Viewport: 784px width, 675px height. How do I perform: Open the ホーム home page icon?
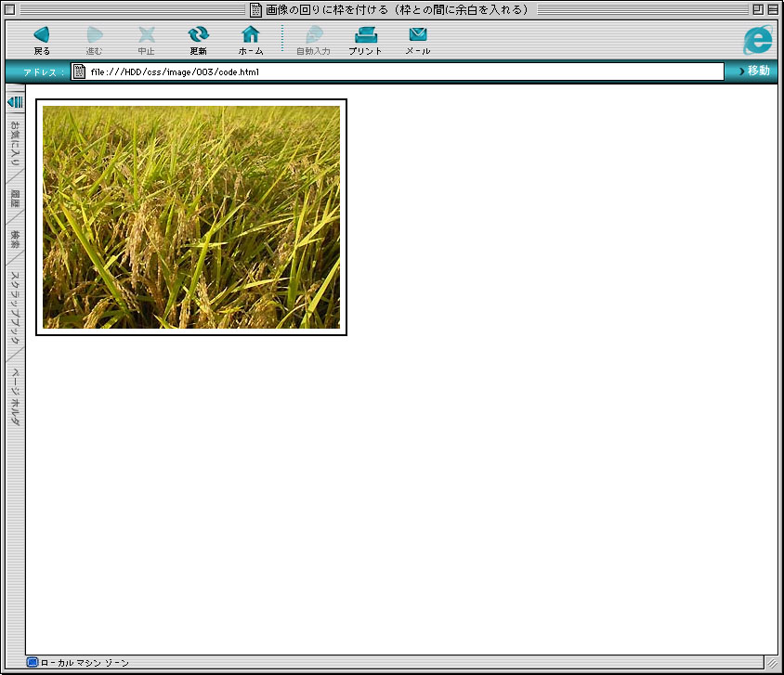[251, 40]
